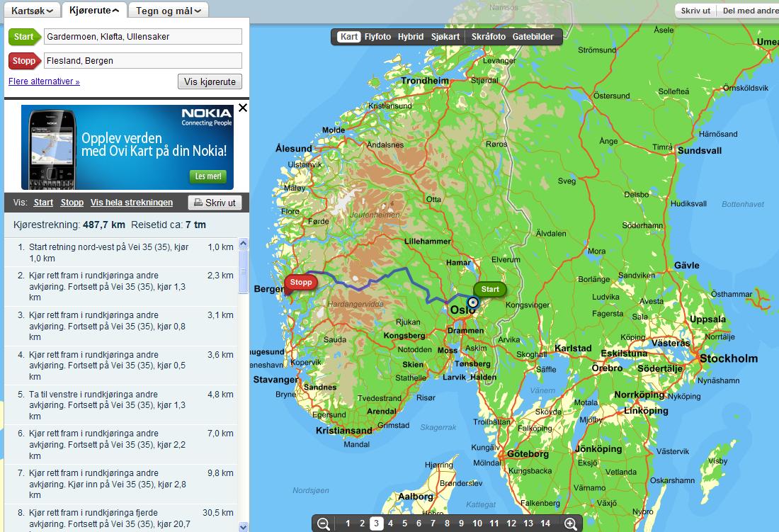This screenshot has height=532, width=779.
Task: Click the red Stopp flag icon in panel
Action: tap(24, 61)
